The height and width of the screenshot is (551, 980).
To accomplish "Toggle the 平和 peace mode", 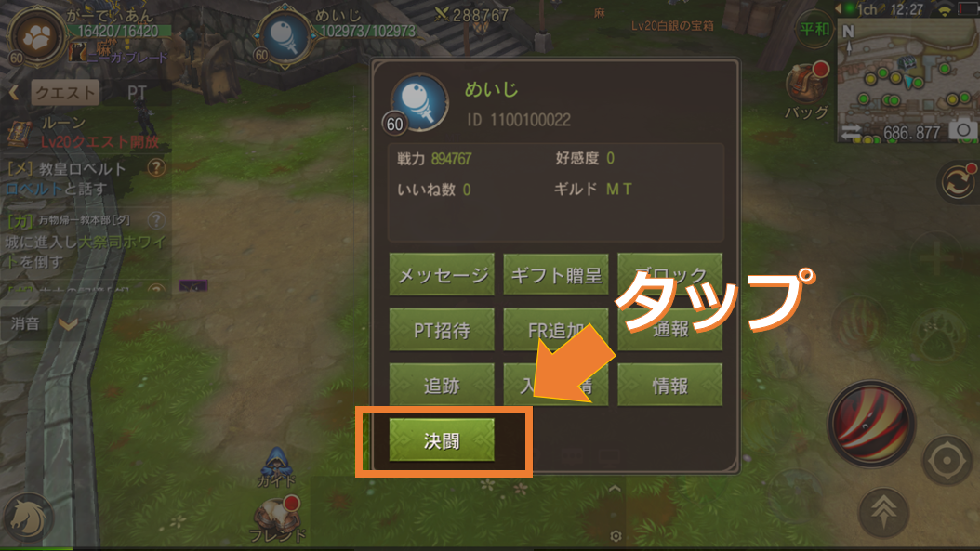I will coord(814,30).
